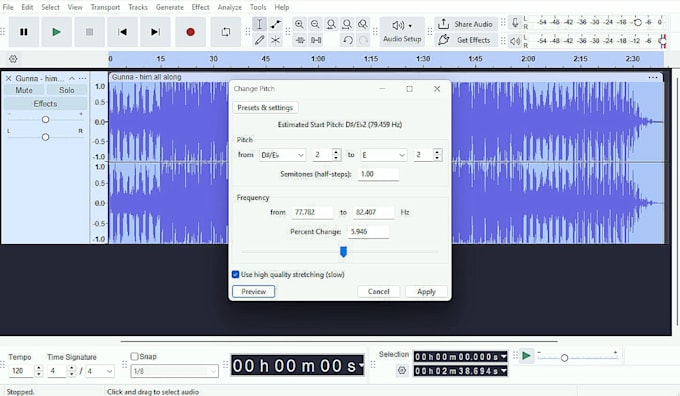
Task: Click the Share Audio button
Action: coord(466,24)
